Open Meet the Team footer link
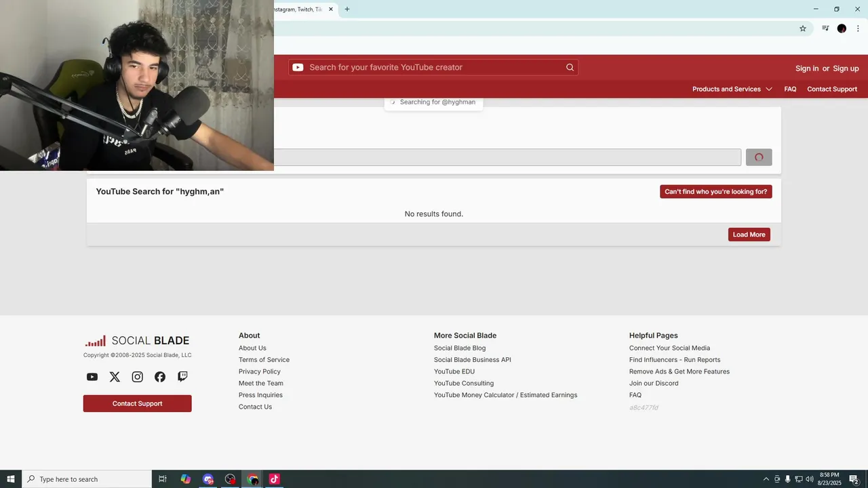 261,384
